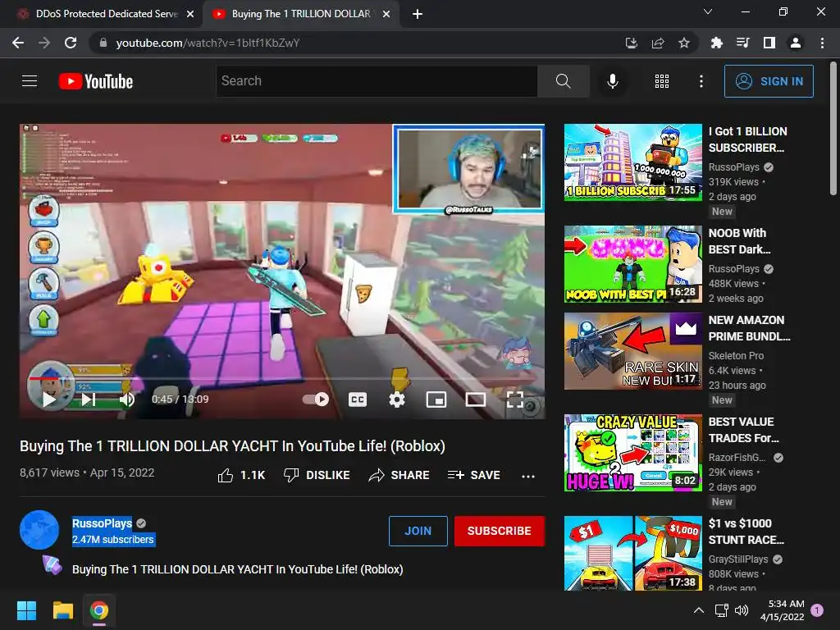Open $1 vs $1000 STUNT RACE thumbnail

pyautogui.click(x=632, y=554)
